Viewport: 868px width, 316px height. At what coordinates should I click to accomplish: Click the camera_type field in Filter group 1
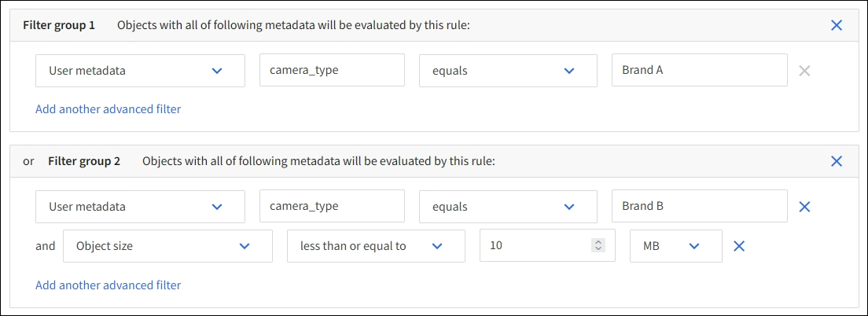click(x=332, y=71)
